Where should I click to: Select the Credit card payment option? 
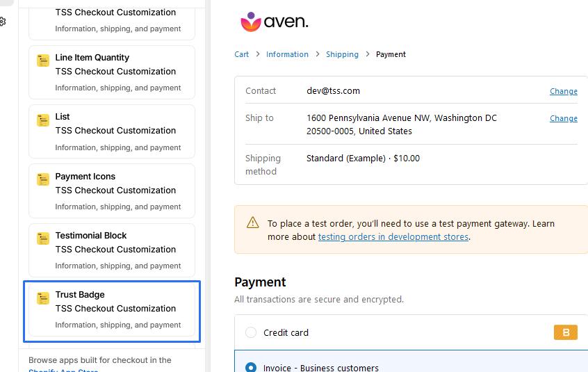251,333
